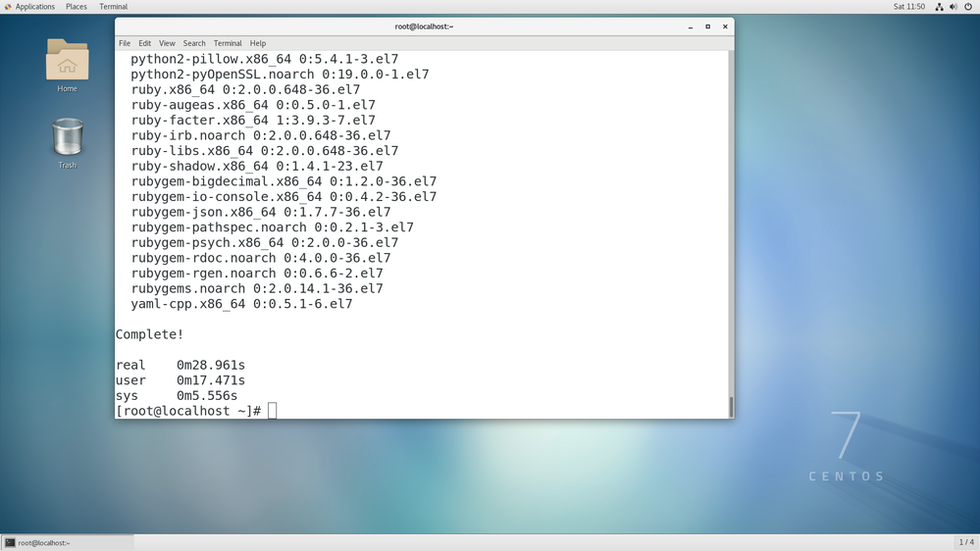Select root@localhost taskbar window button
The height and width of the screenshot is (551, 980).
67,542
